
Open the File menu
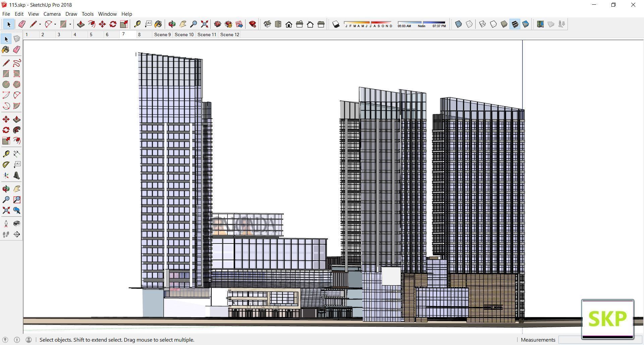[x=6, y=14]
